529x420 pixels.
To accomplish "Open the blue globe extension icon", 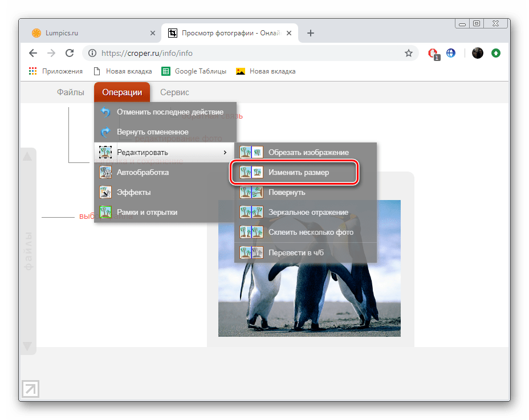I will pos(451,53).
